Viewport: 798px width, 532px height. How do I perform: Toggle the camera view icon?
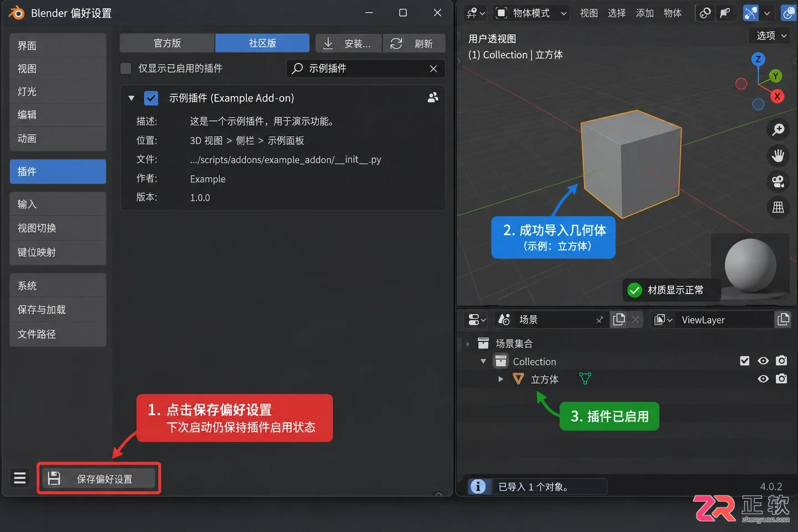pos(778,181)
